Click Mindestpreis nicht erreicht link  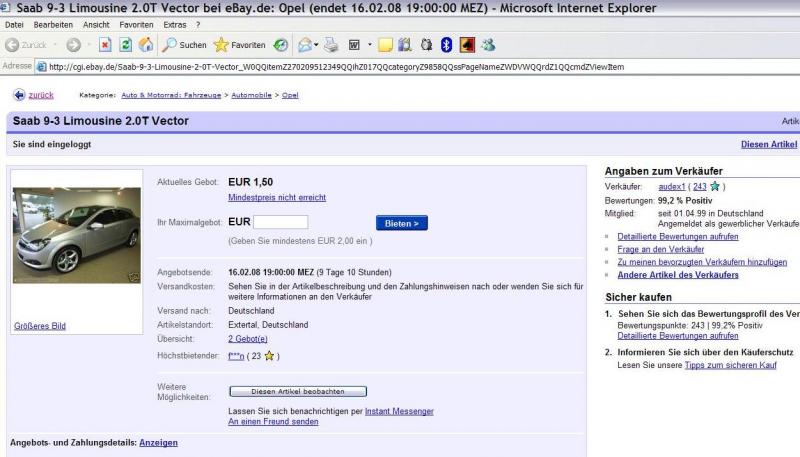coord(277,197)
